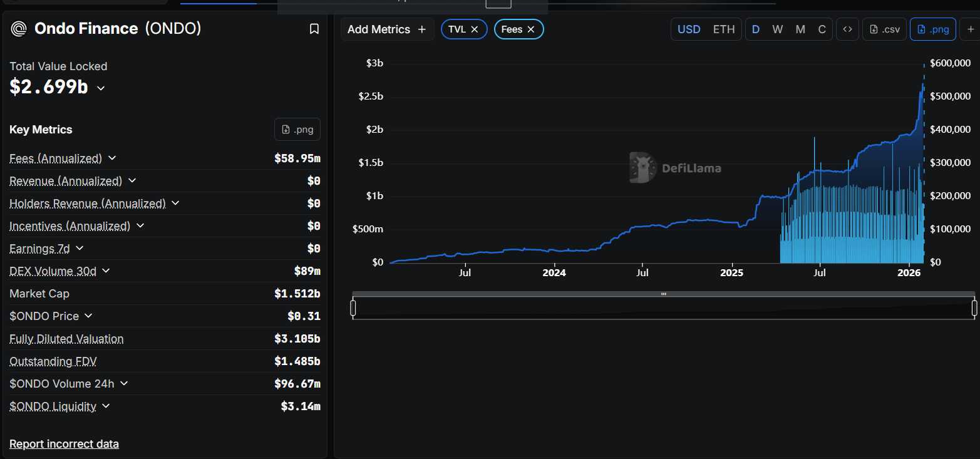Expand $ONDO Price details
This screenshot has height=459, width=980.
[x=88, y=316]
